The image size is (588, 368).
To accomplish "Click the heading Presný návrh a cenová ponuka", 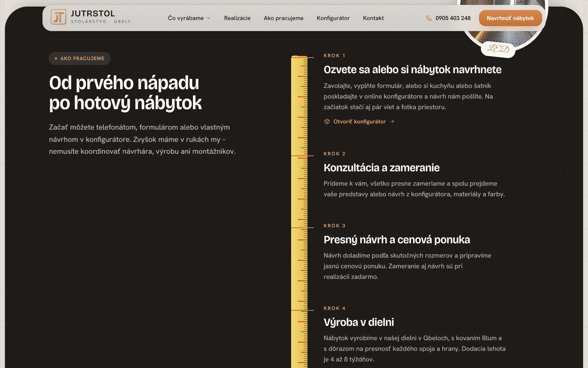I will [x=397, y=240].
